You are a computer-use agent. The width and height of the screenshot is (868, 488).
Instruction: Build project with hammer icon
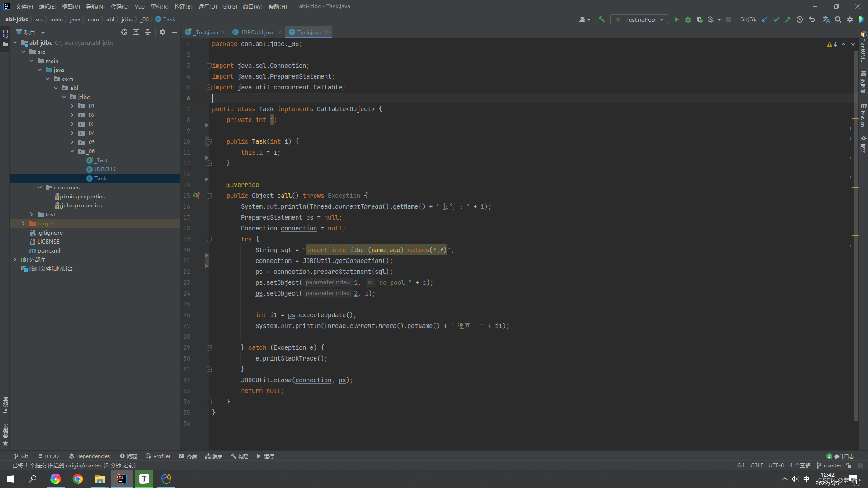coord(601,19)
